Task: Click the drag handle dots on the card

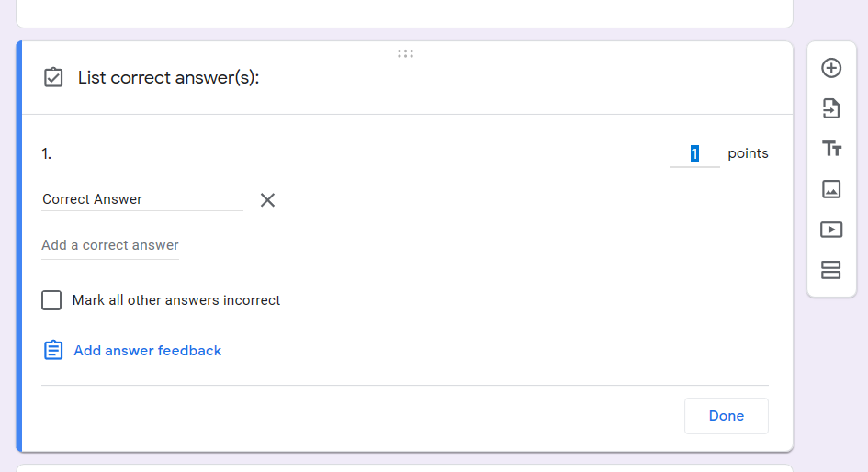Action: pos(405,53)
